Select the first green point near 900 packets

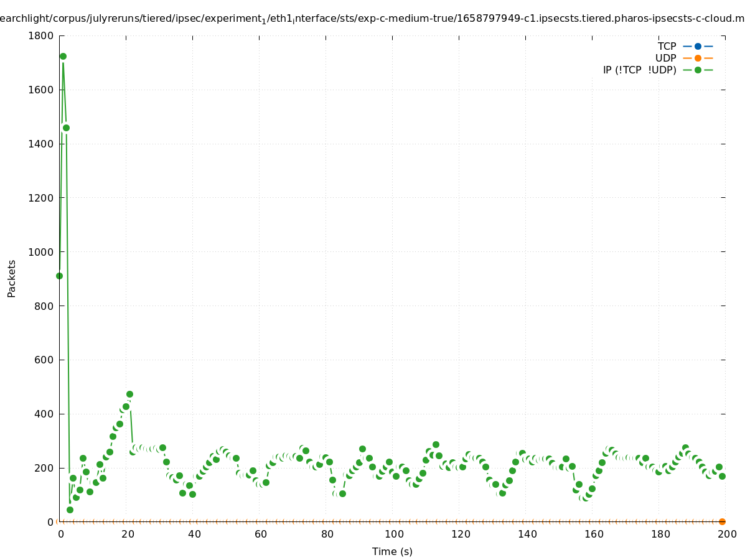[x=59, y=276]
